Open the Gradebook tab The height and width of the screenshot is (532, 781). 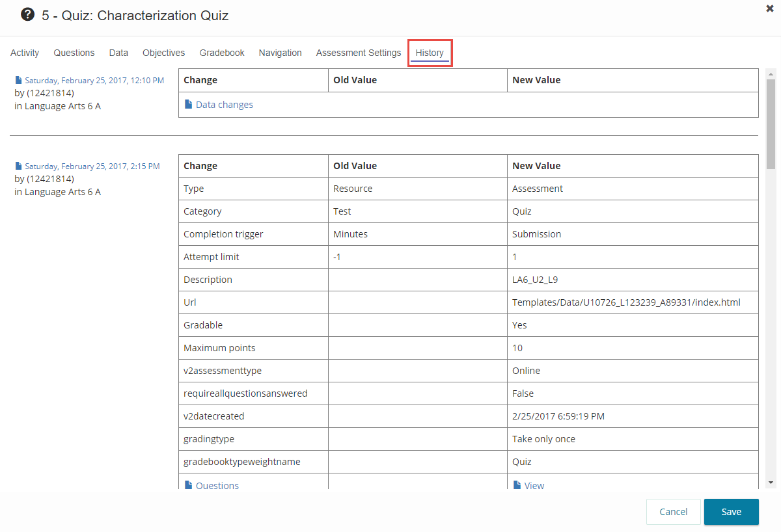pos(222,53)
